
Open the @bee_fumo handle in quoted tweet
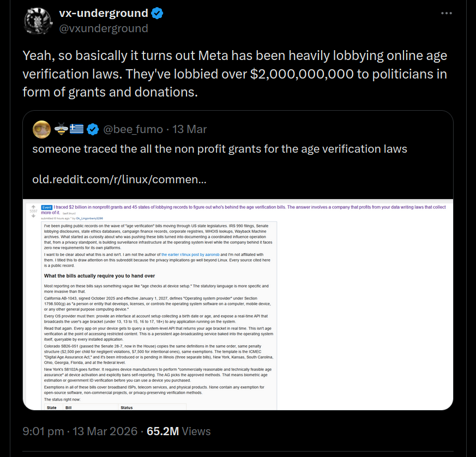pyautogui.click(x=133, y=129)
